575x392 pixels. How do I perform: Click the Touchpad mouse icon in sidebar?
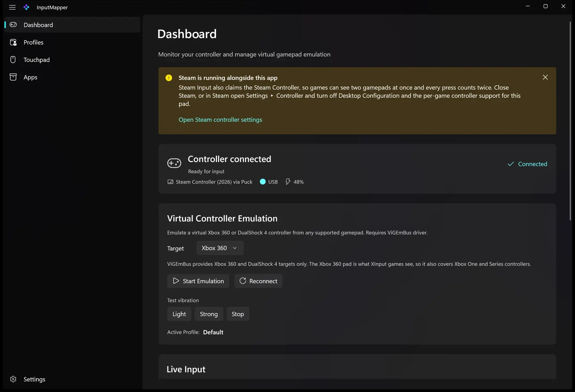tap(13, 60)
